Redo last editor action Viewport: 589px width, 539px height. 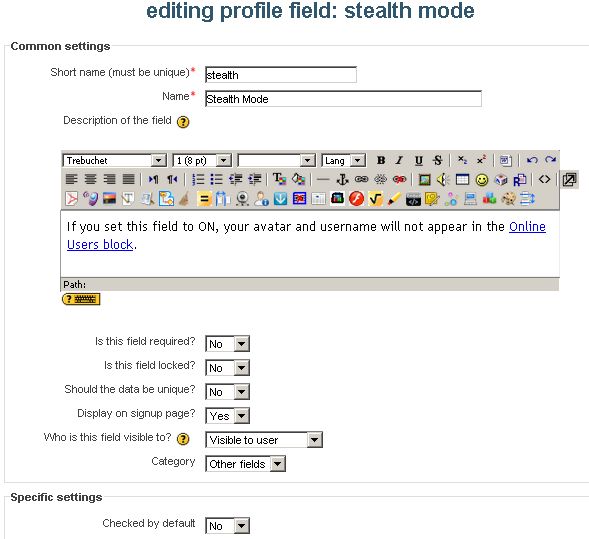pos(550,160)
